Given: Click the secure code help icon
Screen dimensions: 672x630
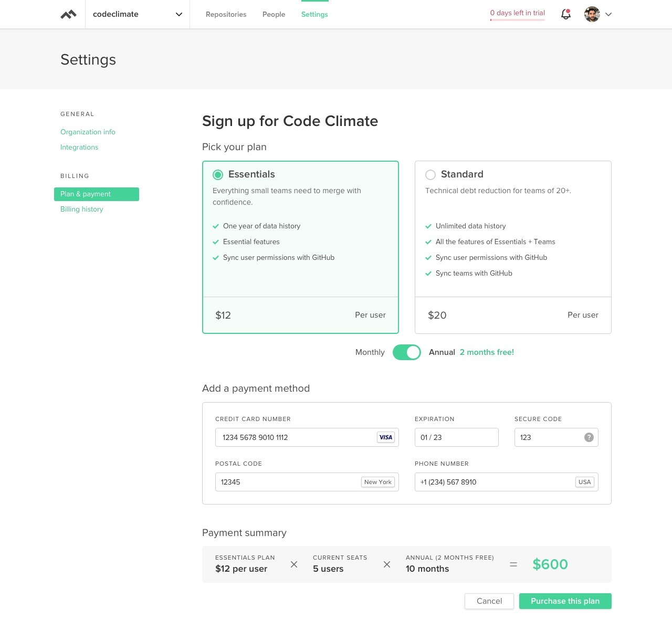Looking at the screenshot, I should (x=589, y=437).
